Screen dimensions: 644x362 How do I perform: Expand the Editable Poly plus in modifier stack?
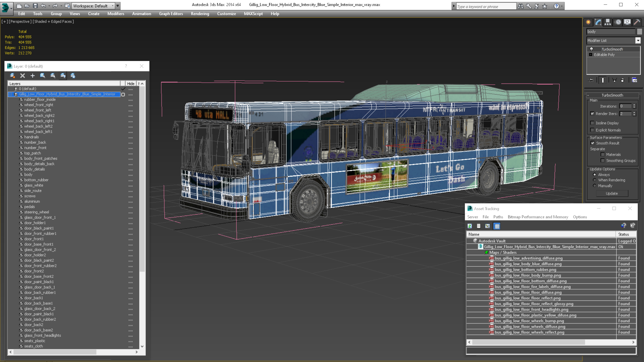pyautogui.click(x=591, y=55)
